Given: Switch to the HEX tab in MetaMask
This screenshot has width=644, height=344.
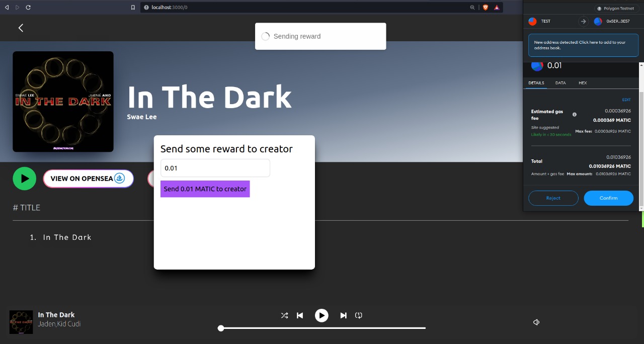Looking at the screenshot, I should coord(583,83).
